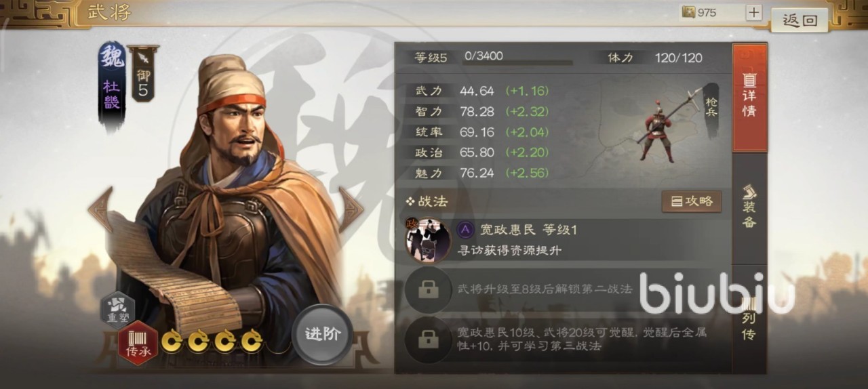Open the 传承 inheritance hexagon icon
Screen dimensions: 868x389
(138, 344)
